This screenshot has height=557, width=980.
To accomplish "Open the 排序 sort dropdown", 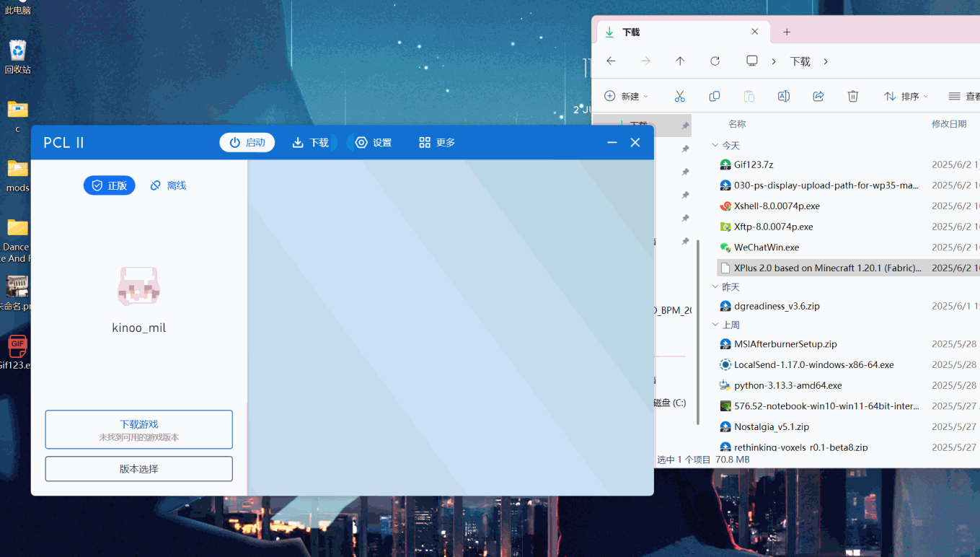I will pyautogui.click(x=906, y=96).
